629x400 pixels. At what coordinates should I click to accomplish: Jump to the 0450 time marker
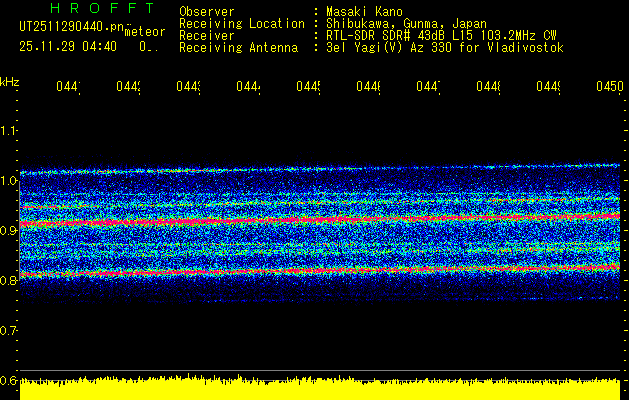point(608,88)
